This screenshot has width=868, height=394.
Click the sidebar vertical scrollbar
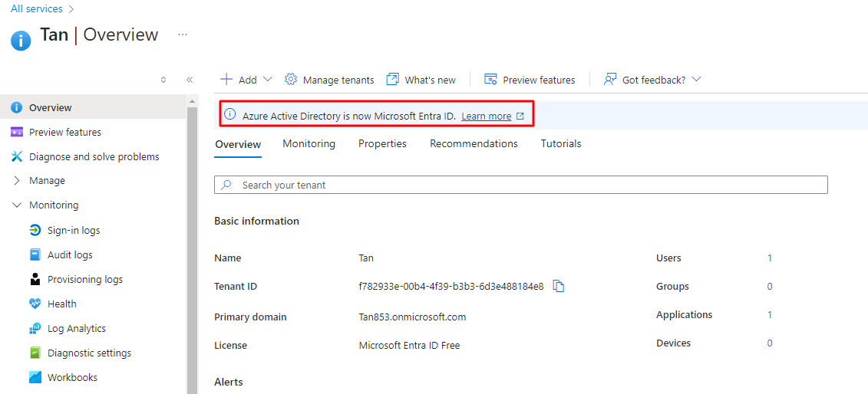(192, 250)
